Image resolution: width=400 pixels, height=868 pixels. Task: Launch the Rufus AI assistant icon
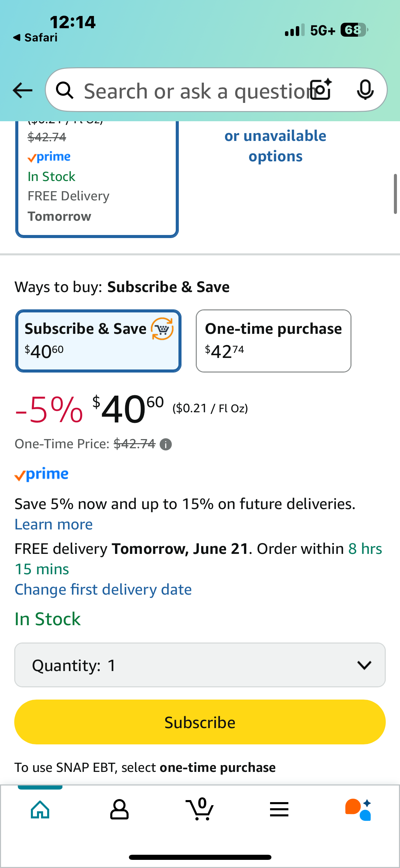pos(358,810)
